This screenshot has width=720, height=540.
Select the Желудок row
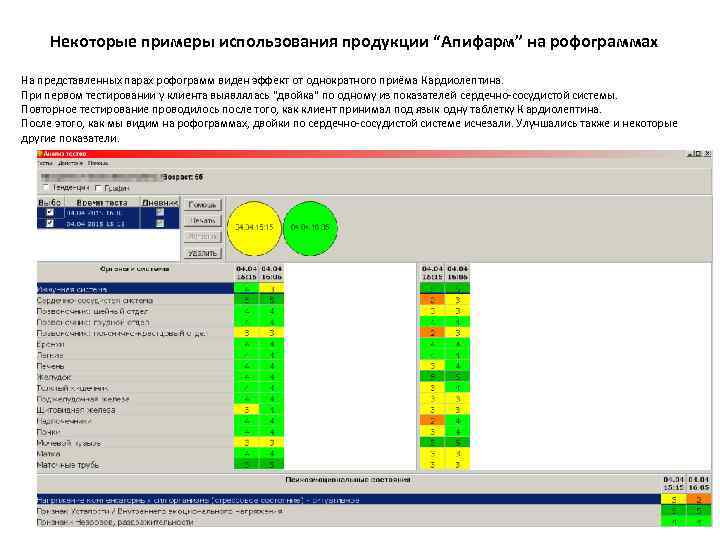[135, 377]
